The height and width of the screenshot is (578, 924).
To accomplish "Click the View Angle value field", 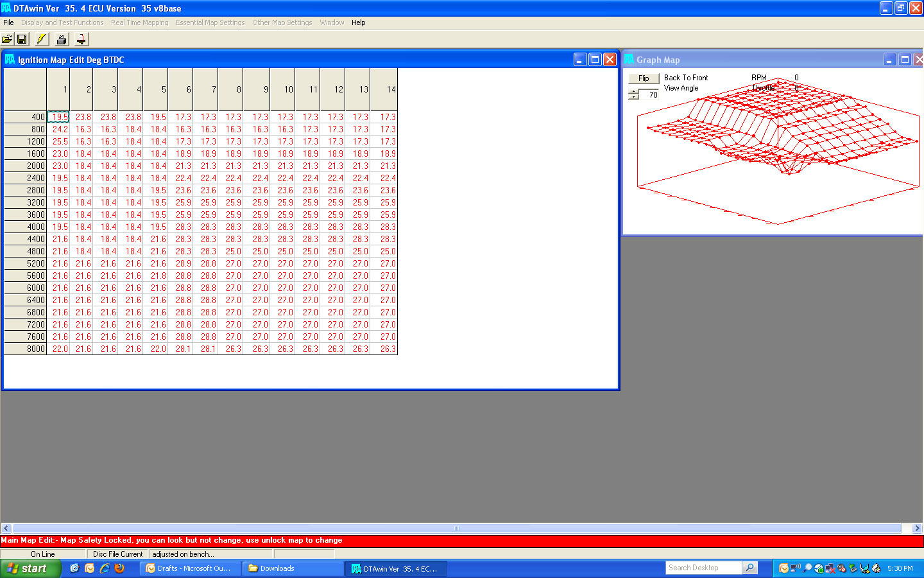I will pos(650,95).
